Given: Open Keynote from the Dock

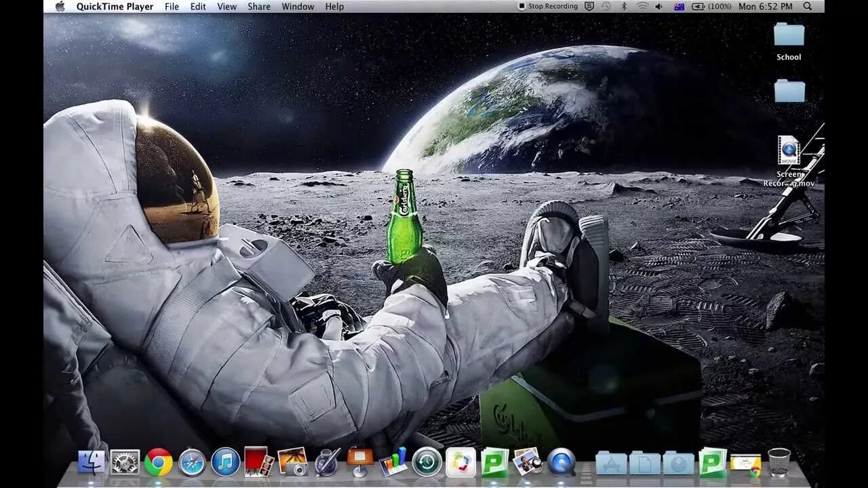Looking at the screenshot, I should pos(360,462).
